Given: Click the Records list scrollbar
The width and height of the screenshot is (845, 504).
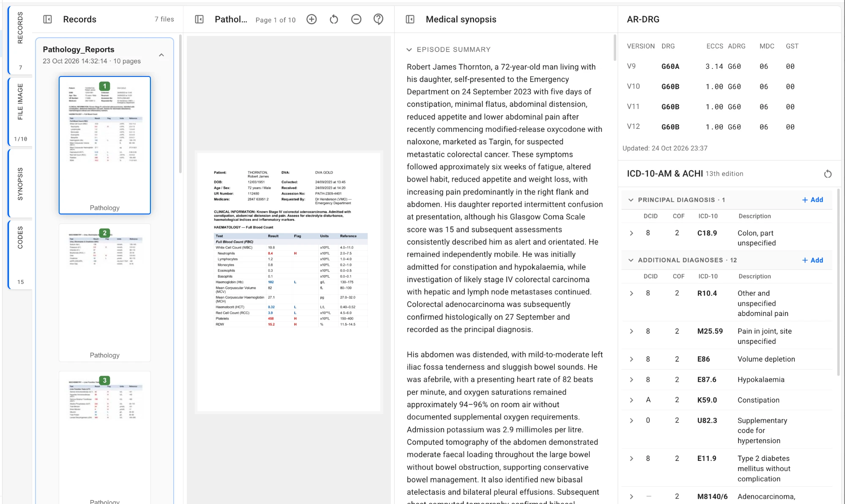Looking at the screenshot, I should pos(180,104).
